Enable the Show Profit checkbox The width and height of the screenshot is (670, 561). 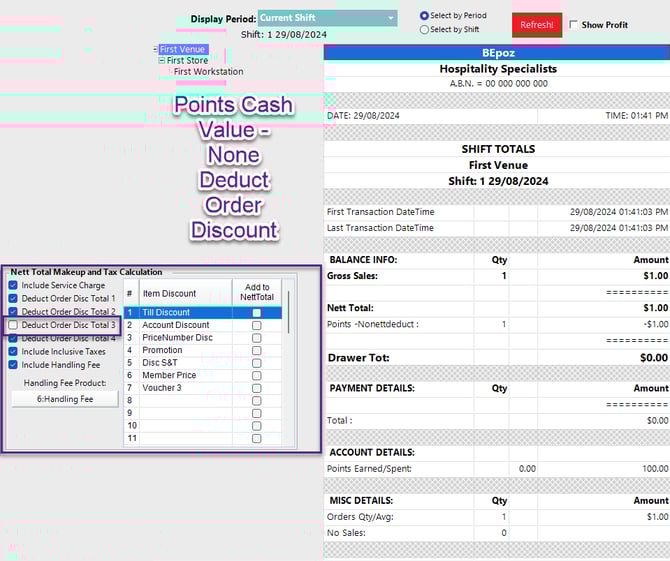[x=574, y=25]
